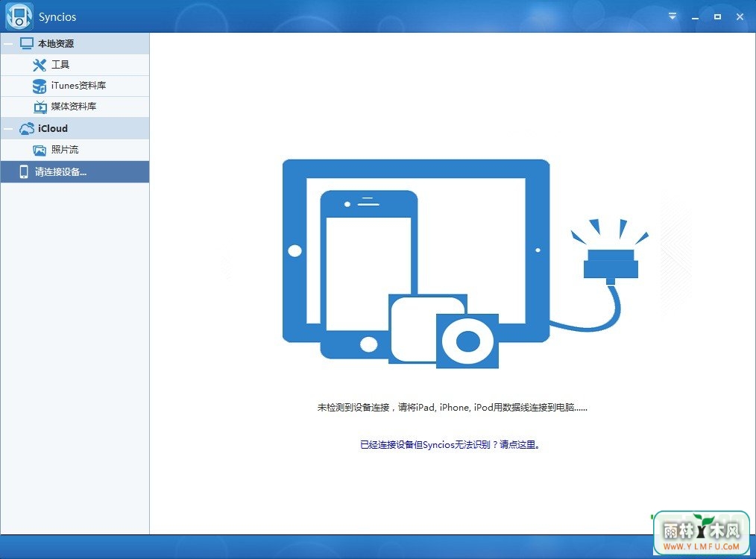Image resolution: width=756 pixels, height=559 pixels.
Task: Select 请连接设备... entry
Action: tap(75, 171)
